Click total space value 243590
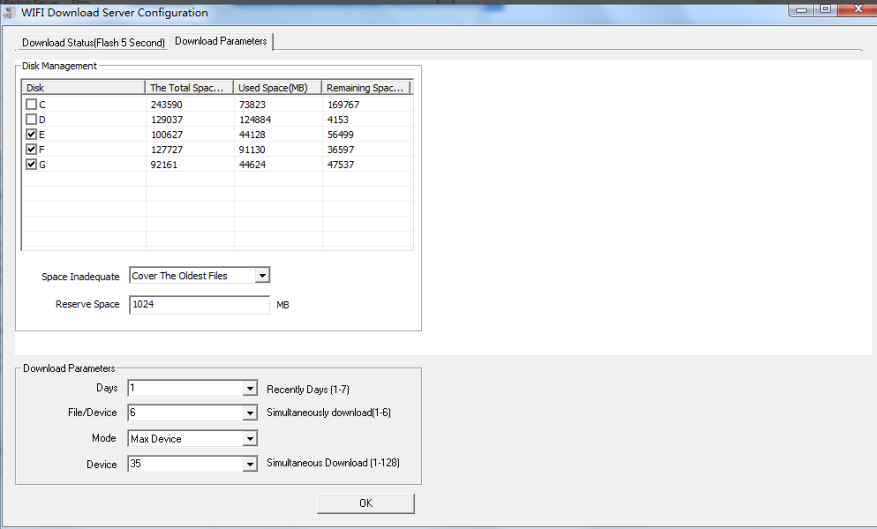 (167, 105)
